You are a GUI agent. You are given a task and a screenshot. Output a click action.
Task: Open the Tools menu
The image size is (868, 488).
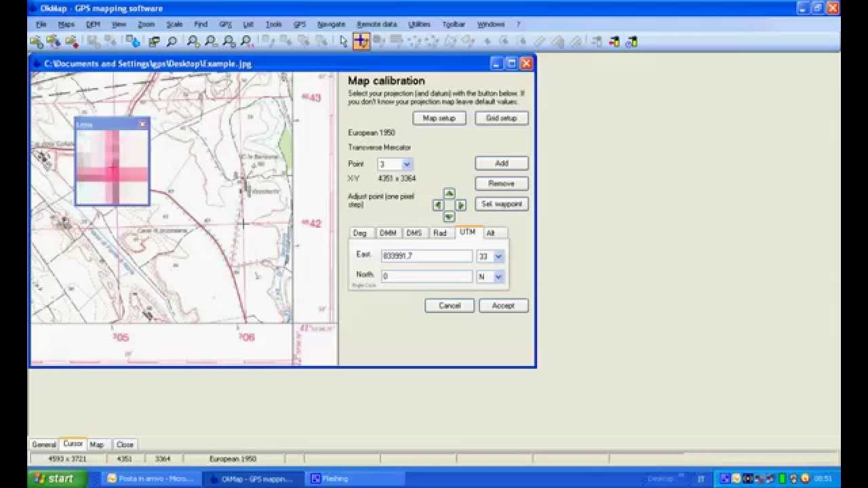pyautogui.click(x=274, y=24)
